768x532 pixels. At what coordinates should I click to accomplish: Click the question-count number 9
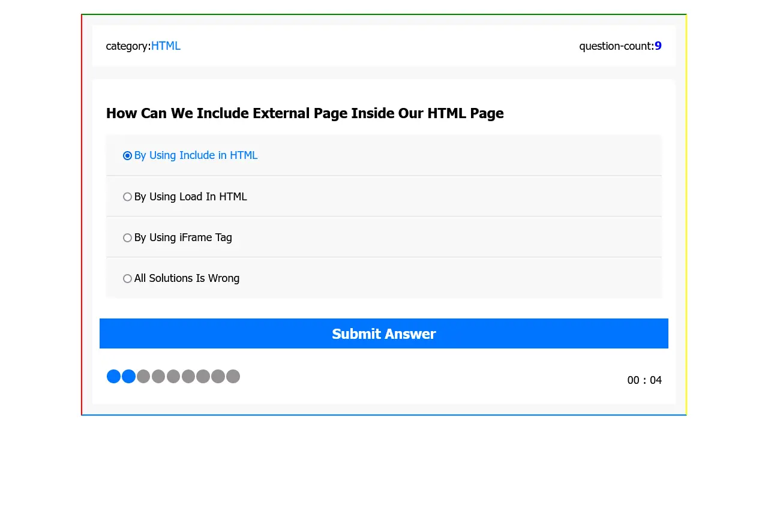658,46
